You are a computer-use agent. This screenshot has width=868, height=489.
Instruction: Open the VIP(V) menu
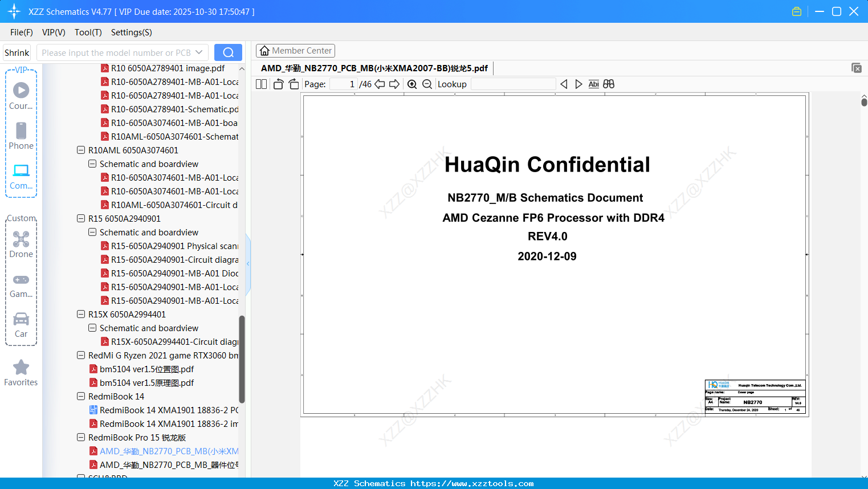click(54, 32)
